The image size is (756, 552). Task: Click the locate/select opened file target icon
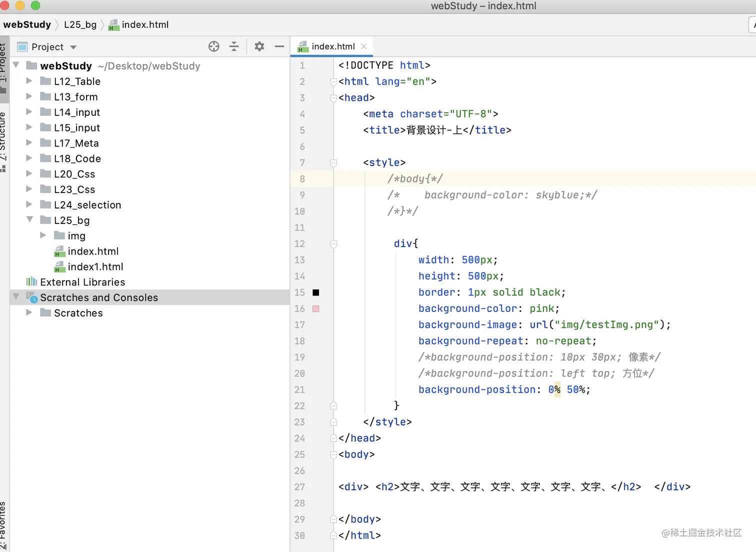tap(214, 46)
